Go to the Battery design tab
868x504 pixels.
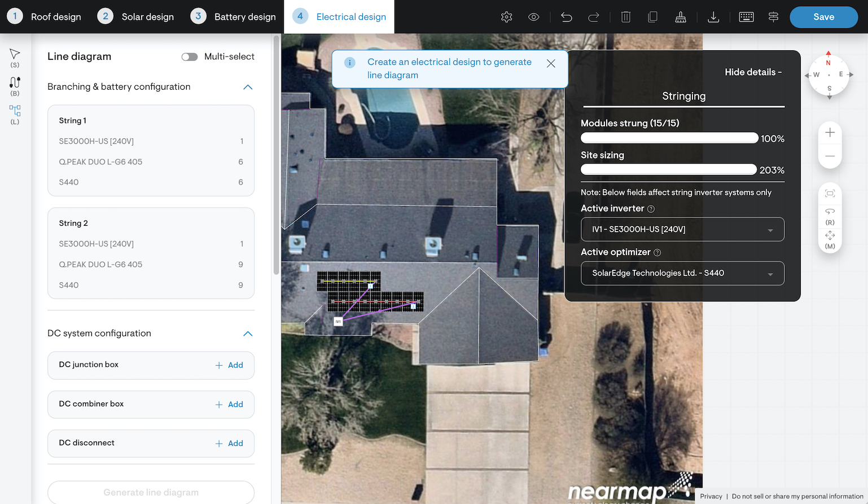click(x=234, y=17)
